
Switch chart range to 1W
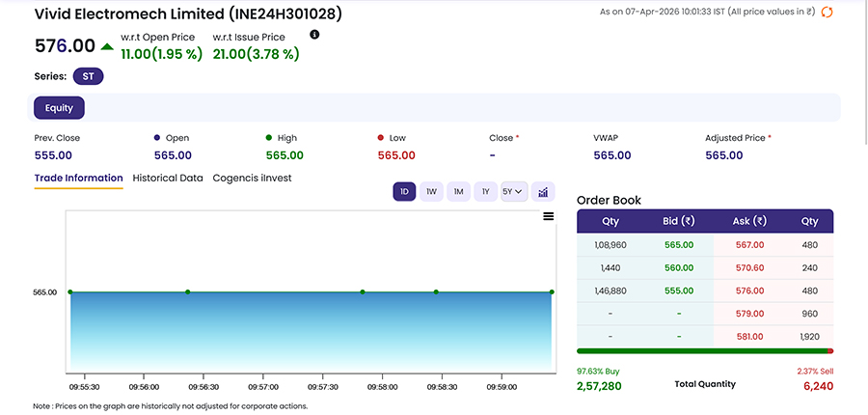(431, 192)
